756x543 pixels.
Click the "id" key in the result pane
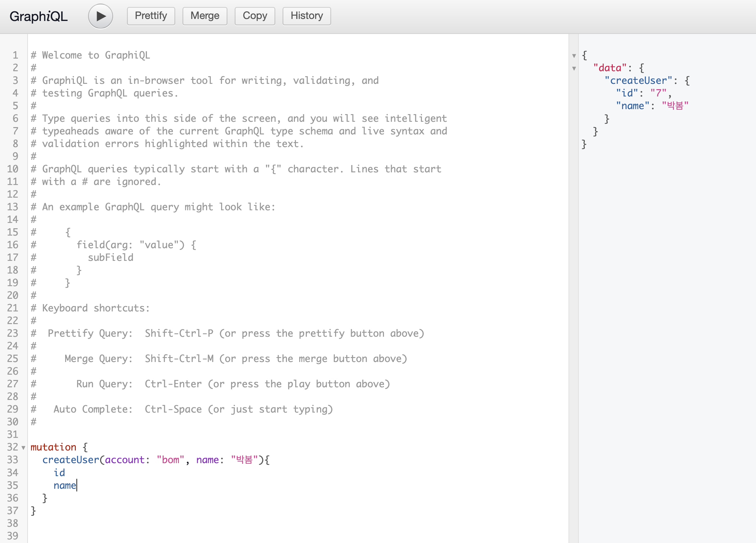pos(627,93)
